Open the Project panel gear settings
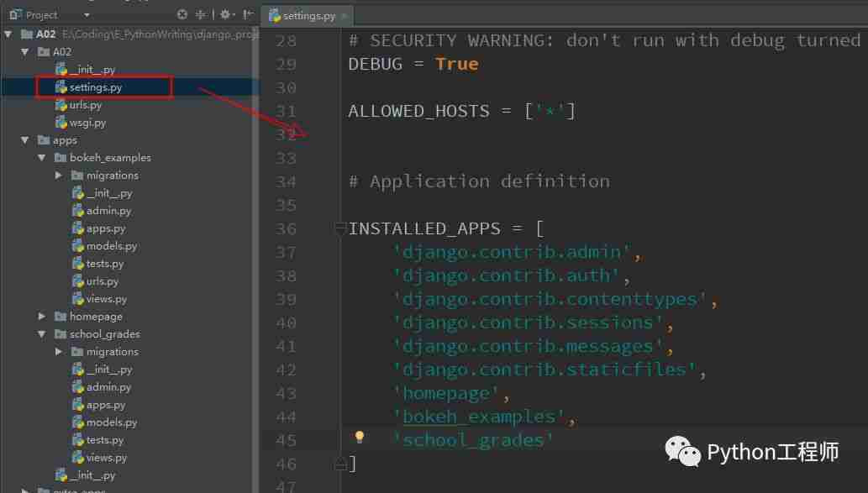 [x=224, y=14]
